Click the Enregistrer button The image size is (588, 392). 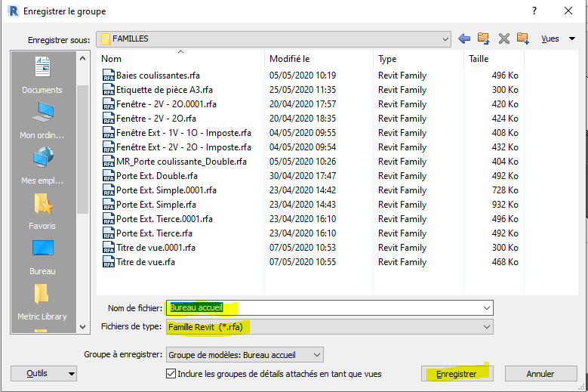[457, 374]
